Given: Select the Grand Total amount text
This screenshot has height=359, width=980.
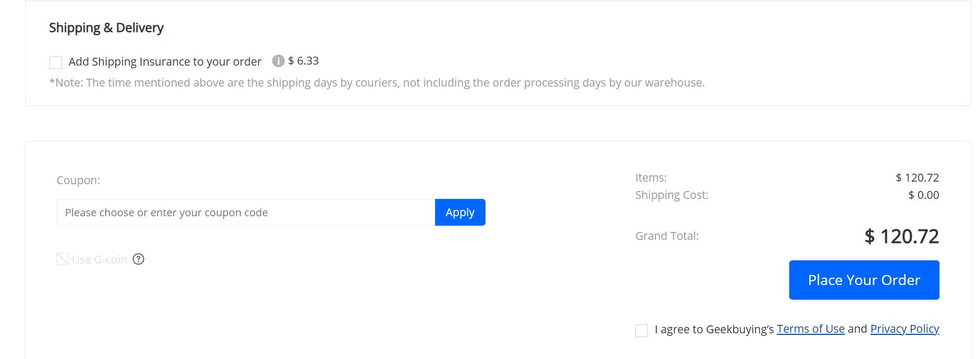Looking at the screenshot, I should [902, 236].
